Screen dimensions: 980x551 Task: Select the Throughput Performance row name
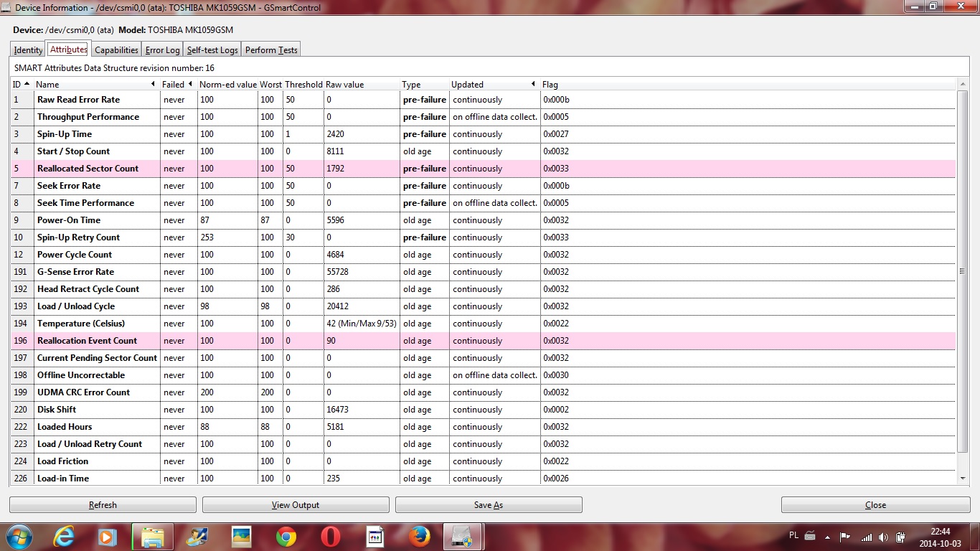(x=88, y=117)
